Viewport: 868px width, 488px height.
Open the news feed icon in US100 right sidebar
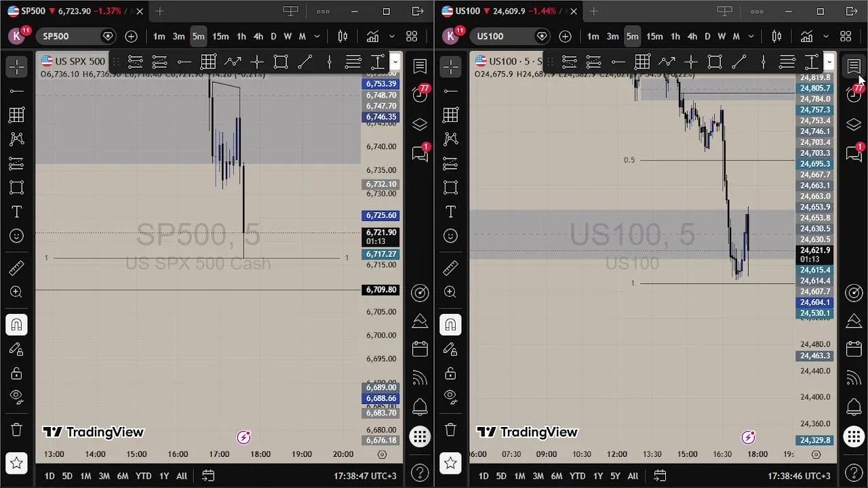[x=854, y=378]
